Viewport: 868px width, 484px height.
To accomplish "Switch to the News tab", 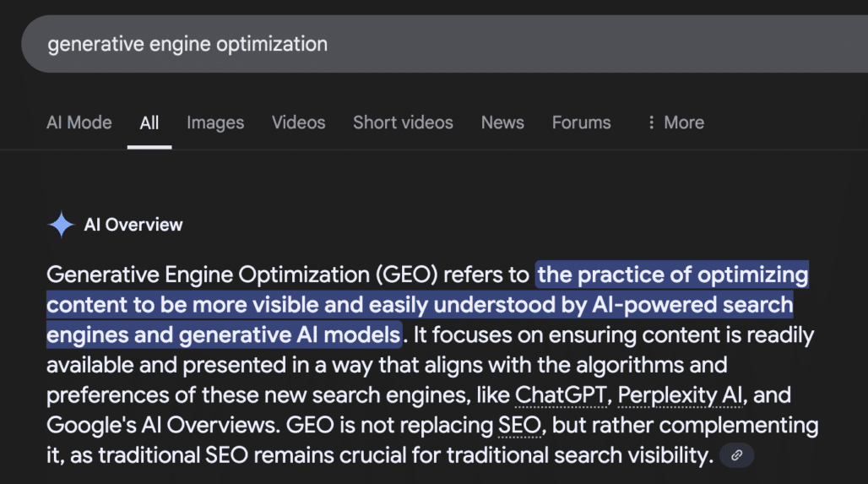I will [502, 122].
